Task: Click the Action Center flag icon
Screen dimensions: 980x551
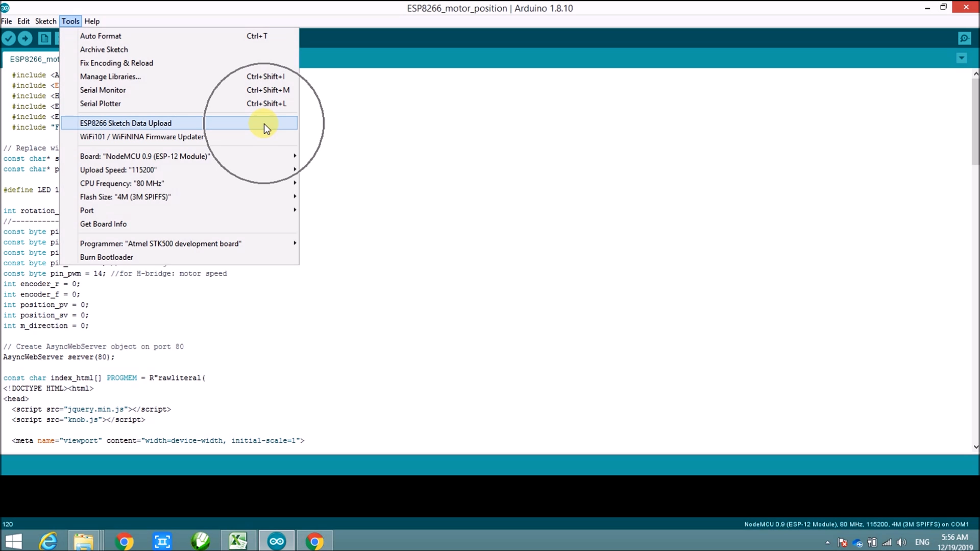Action: click(843, 542)
